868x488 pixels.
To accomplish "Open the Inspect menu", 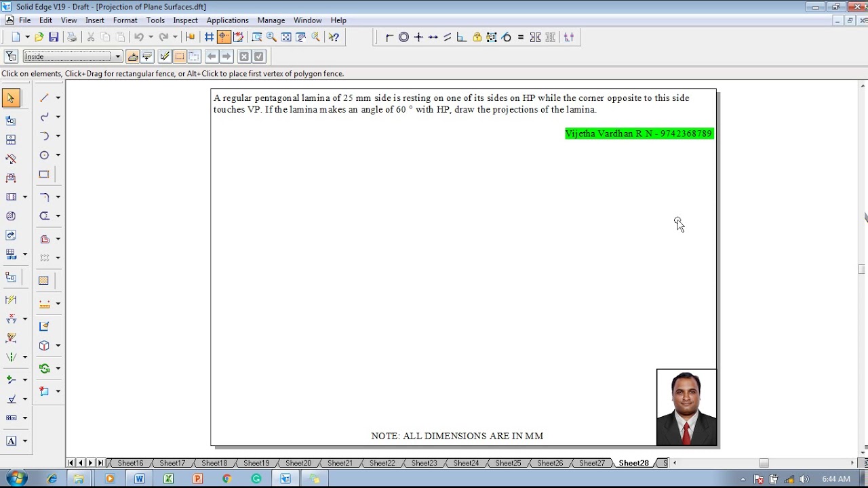I will [185, 20].
